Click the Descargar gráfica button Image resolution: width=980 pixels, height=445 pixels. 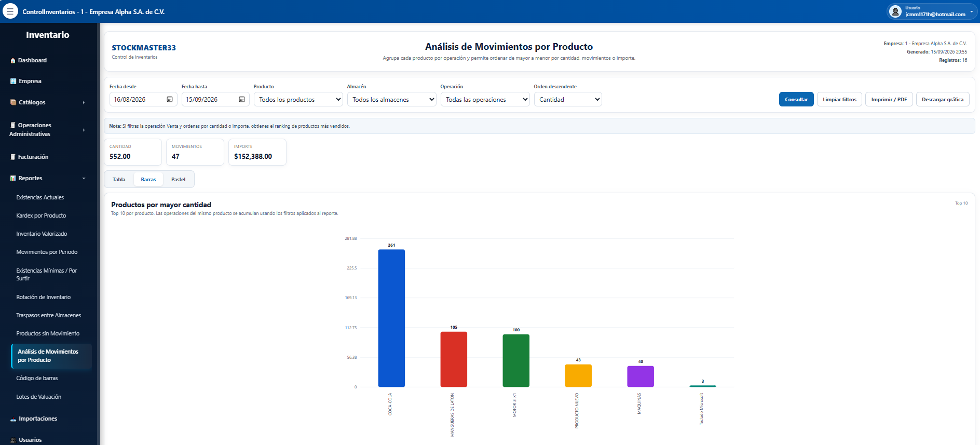coord(943,99)
